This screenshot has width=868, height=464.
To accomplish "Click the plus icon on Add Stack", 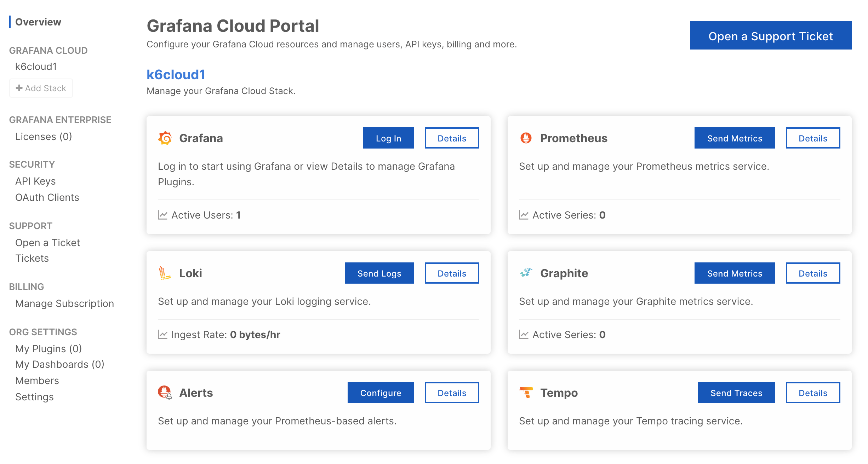I will [19, 88].
